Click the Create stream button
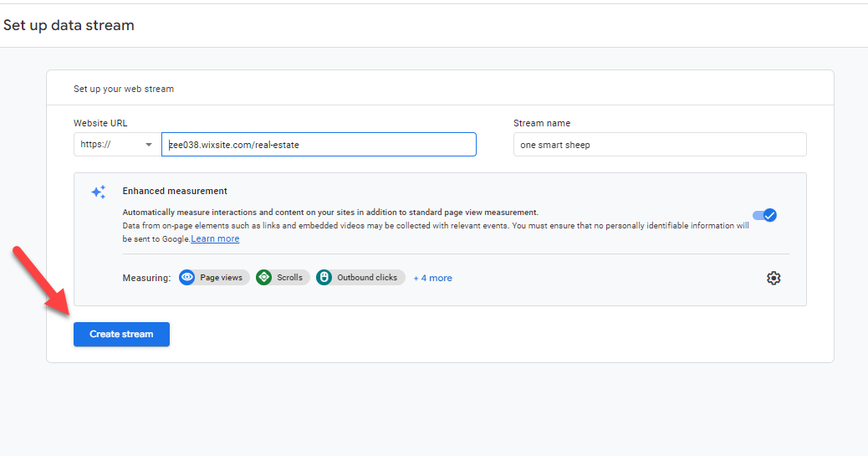This screenshot has height=456, width=868. tap(121, 334)
